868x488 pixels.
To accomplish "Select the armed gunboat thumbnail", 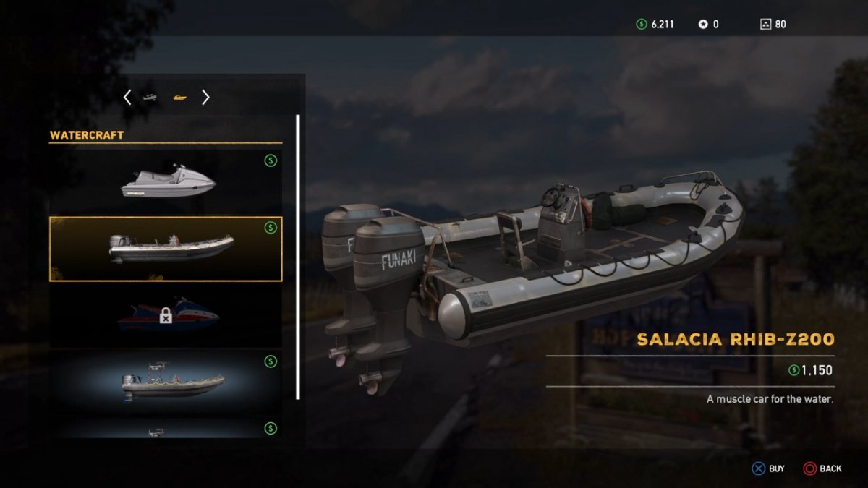I will (172, 381).
